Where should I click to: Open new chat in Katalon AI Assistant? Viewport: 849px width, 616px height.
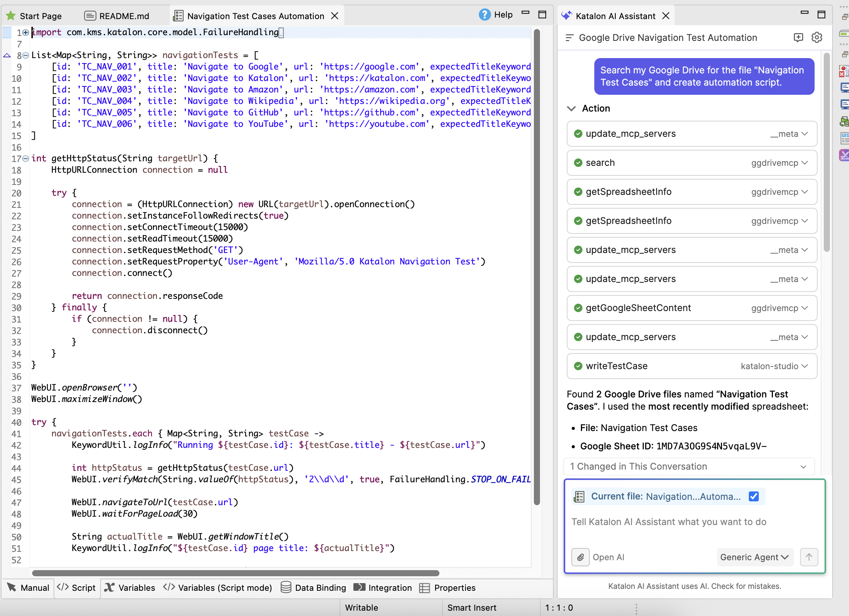click(x=799, y=37)
